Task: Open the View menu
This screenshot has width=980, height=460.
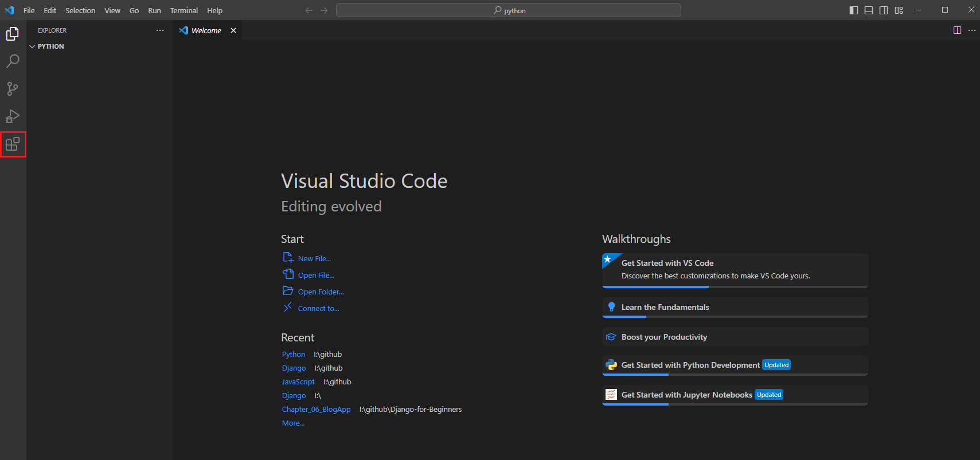Action: [x=112, y=10]
